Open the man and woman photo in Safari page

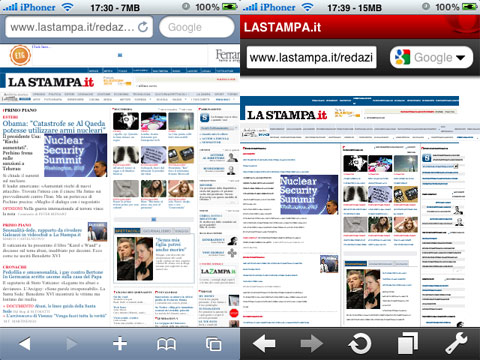click(x=135, y=259)
